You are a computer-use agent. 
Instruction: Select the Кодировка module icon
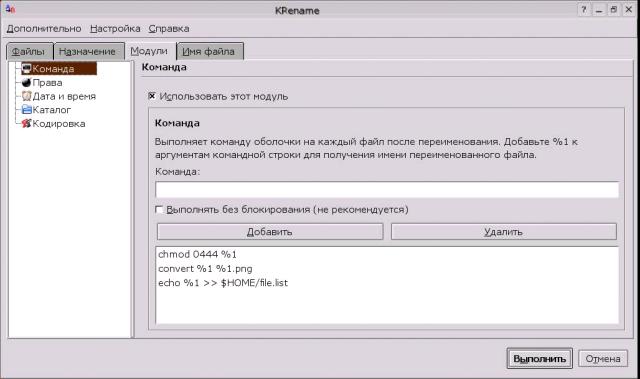(27, 123)
